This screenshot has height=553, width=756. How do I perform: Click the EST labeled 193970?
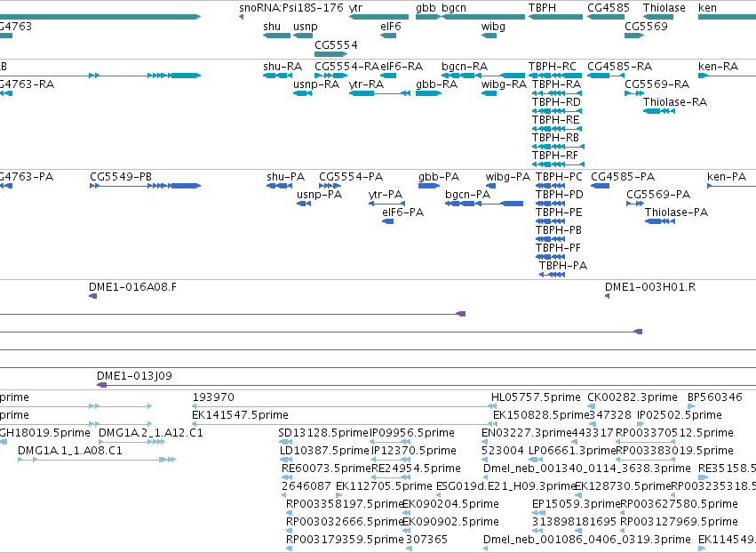[213, 397]
